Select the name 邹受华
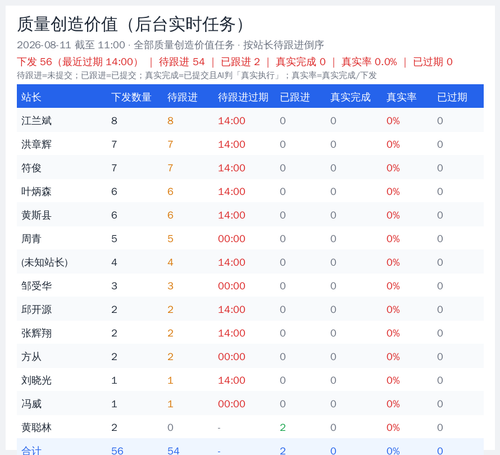This screenshot has height=455, width=500. click(x=36, y=286)
